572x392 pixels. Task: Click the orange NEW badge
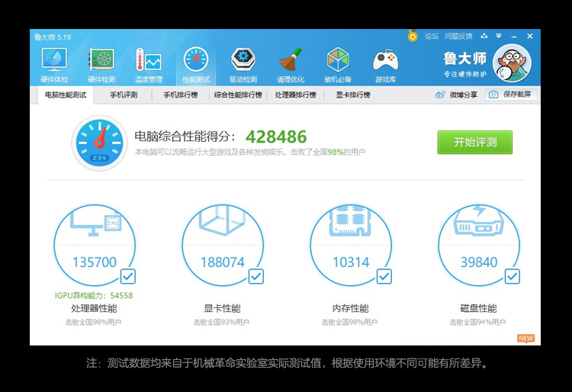(x=525, y=339)
